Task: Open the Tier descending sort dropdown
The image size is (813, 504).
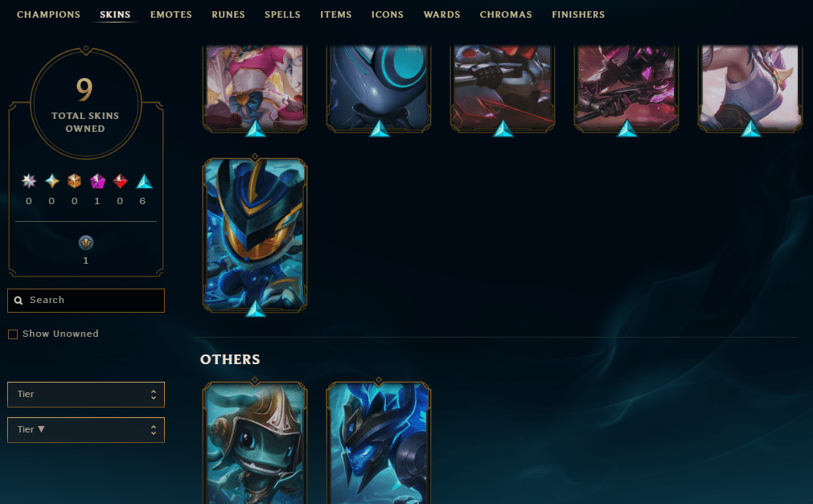Action: coord(86,430)
